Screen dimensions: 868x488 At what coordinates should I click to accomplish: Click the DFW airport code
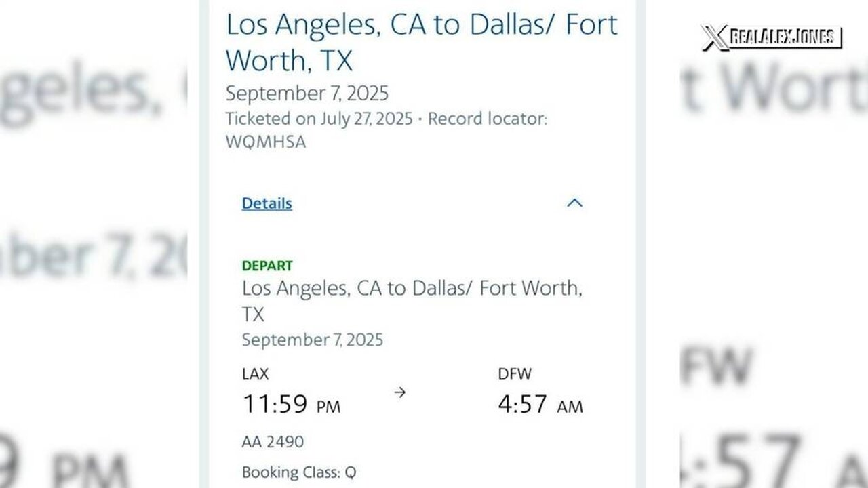tap(515, 373)
